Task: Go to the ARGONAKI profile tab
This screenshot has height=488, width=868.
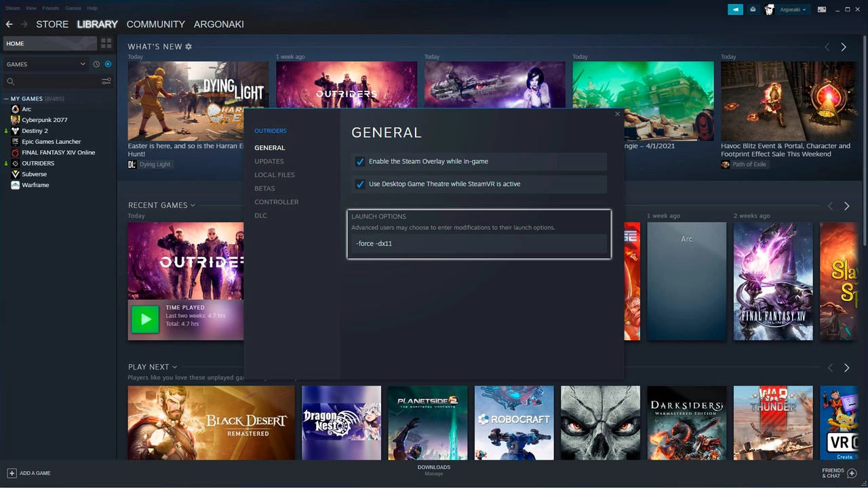Action: (x=219, y=24)
